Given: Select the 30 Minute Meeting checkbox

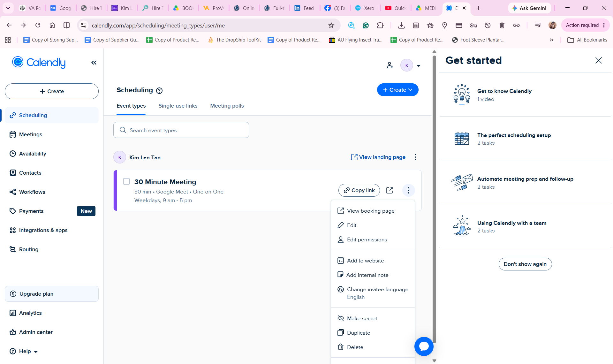Looking at the screenshot, I should (x=126, y=181).
